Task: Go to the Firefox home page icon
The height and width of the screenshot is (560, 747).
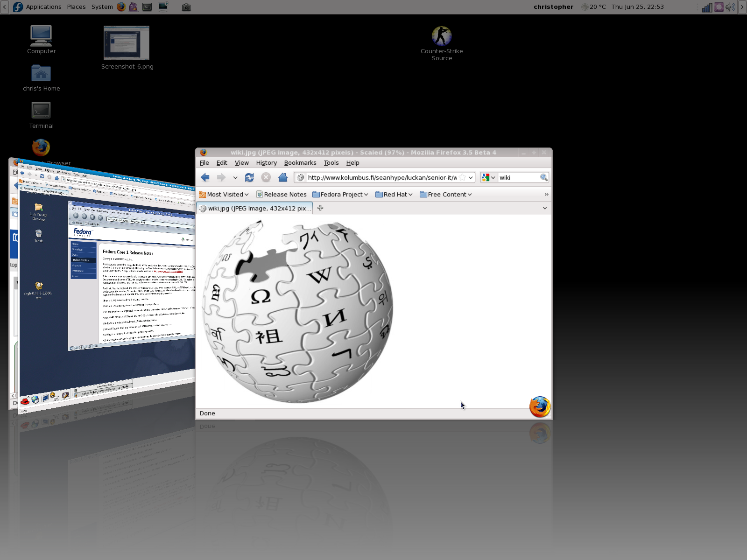Action: point(283,177)
